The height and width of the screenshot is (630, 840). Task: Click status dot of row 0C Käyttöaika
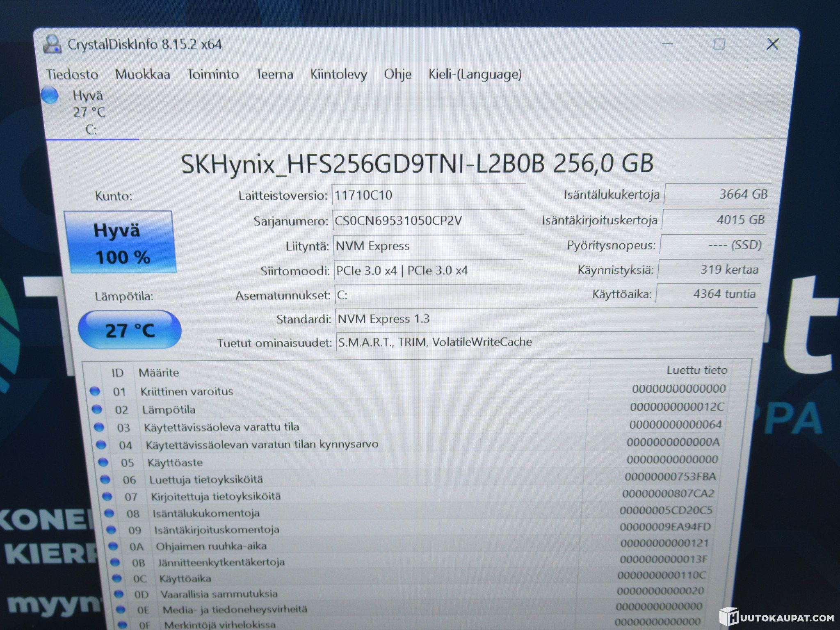pos(117,578)
